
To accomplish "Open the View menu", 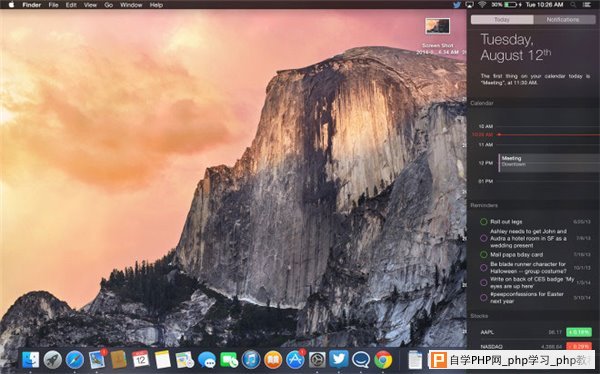I will (x=90, y=5).
